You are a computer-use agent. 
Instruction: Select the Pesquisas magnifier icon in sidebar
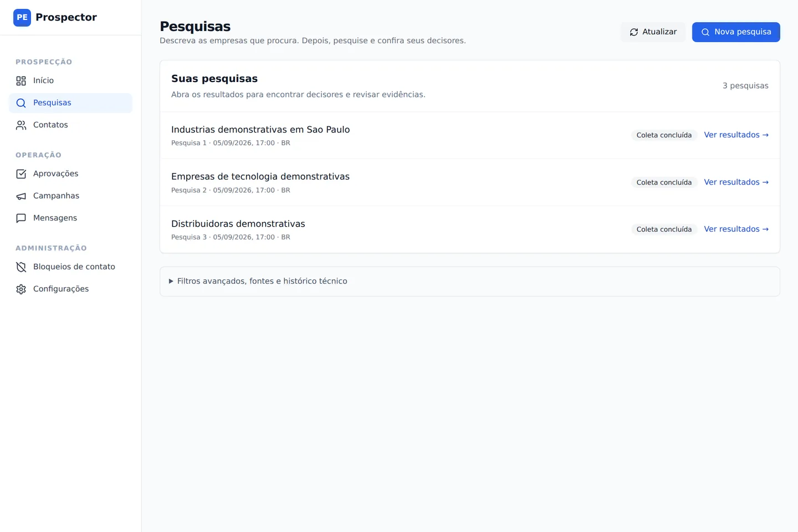(21, 103)
